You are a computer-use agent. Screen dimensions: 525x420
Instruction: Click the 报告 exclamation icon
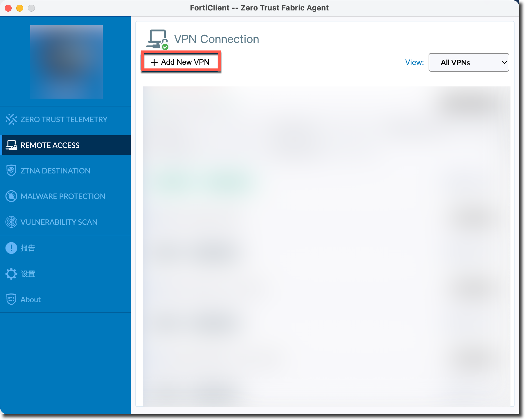[x=11, y=248]
